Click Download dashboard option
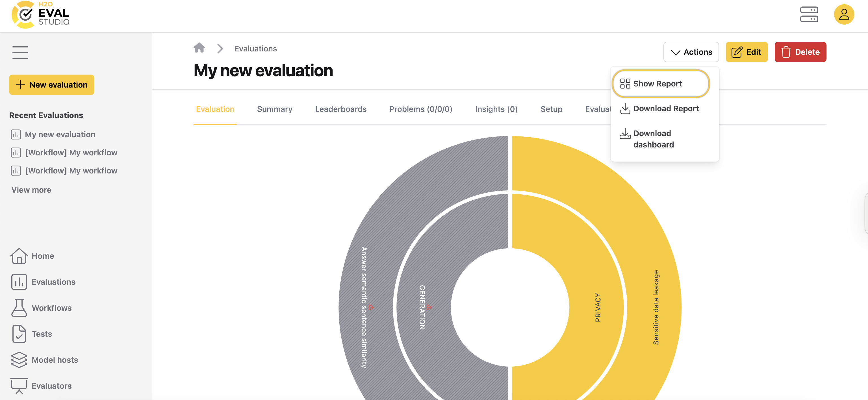868x400 pixels. 653,139
